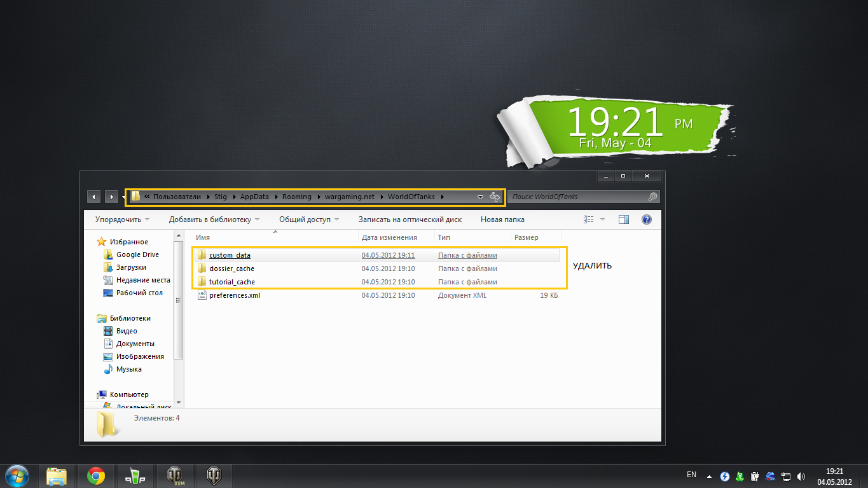Image resolution: width=868 pixels, height=488 pixels.
Task: Select the preferences.xml file
Action: [x=234, y=295]
